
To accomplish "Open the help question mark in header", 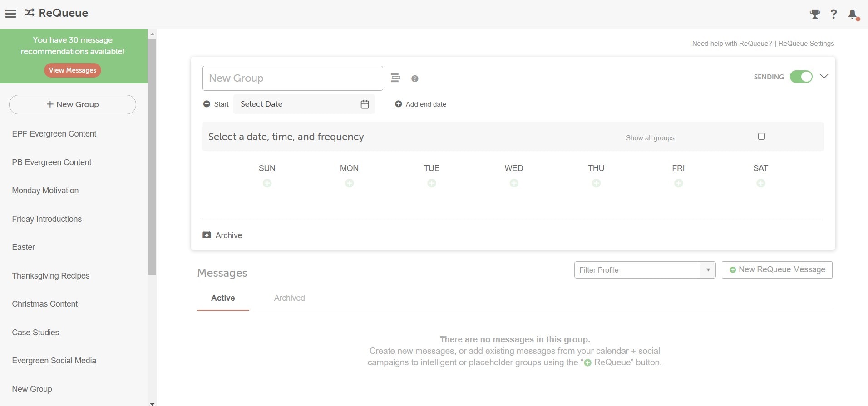I will [833, 14].
